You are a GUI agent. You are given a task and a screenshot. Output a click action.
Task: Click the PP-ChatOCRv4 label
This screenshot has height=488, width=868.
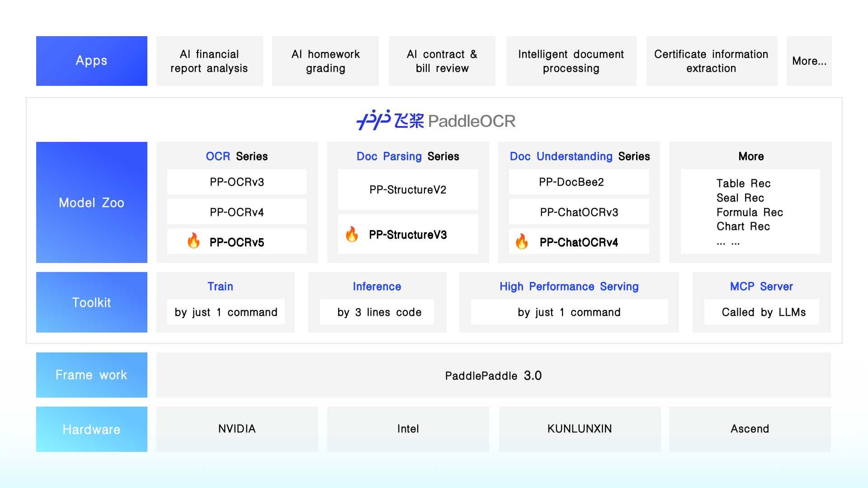click(579, 242)
